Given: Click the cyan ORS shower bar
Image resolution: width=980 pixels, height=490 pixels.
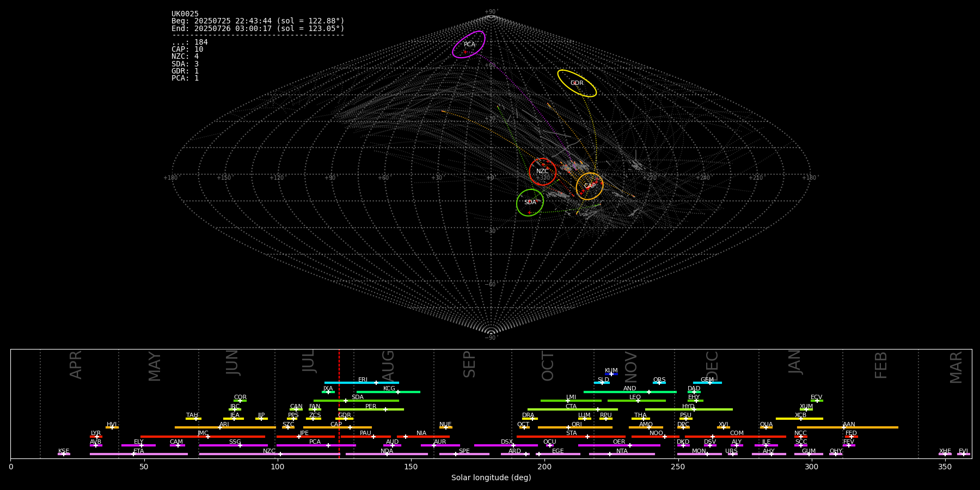Looking at the screenshot, I should tap(659, 383).
